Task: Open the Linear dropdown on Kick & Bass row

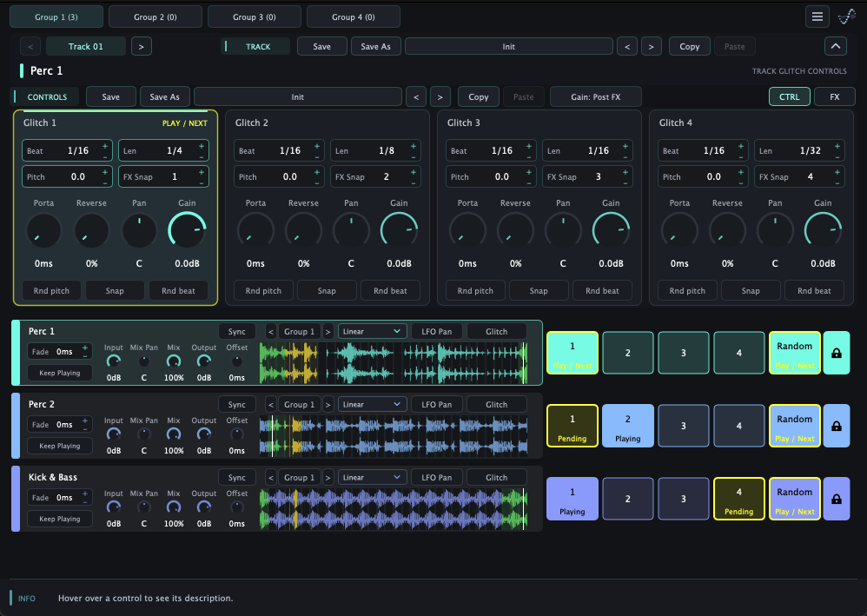Action: click(x=372, y=478)
